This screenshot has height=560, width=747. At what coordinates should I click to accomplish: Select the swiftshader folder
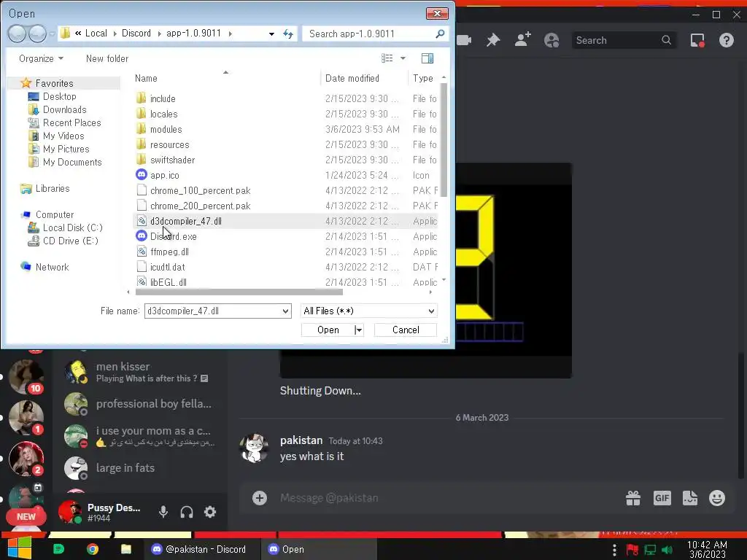tap(286, 160)
